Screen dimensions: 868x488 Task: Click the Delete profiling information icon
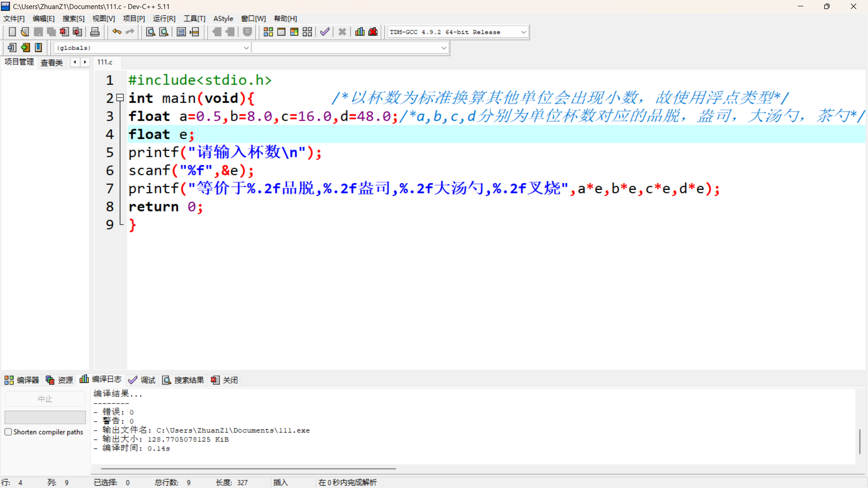click(x=373, y=32)
